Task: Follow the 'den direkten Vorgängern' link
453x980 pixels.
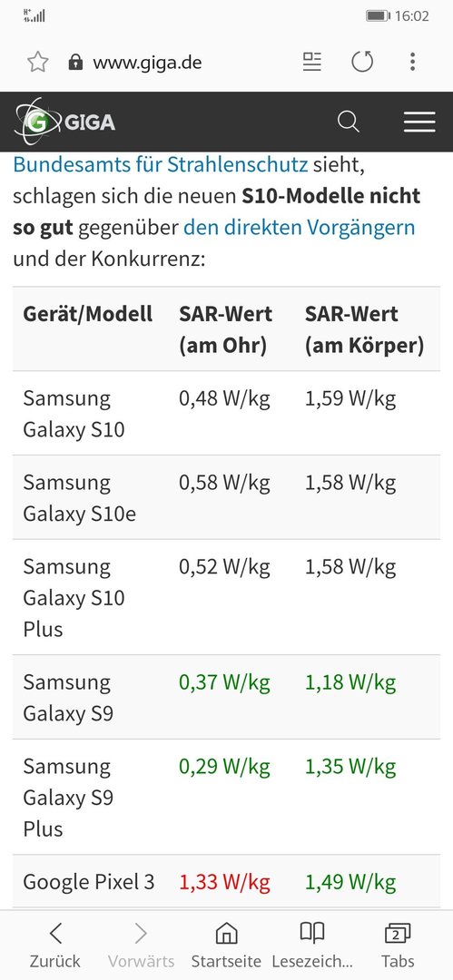Action: [299, 228]
